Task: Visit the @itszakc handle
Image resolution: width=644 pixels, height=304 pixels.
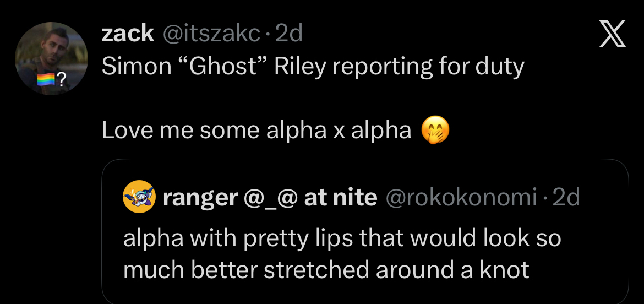Action: point(210,34)
